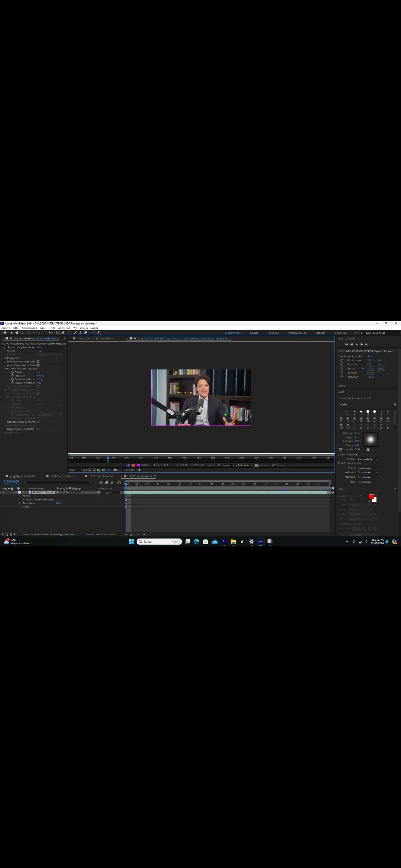
Task: Open the Bibliotecas workspace
Action: pos(340,333)
